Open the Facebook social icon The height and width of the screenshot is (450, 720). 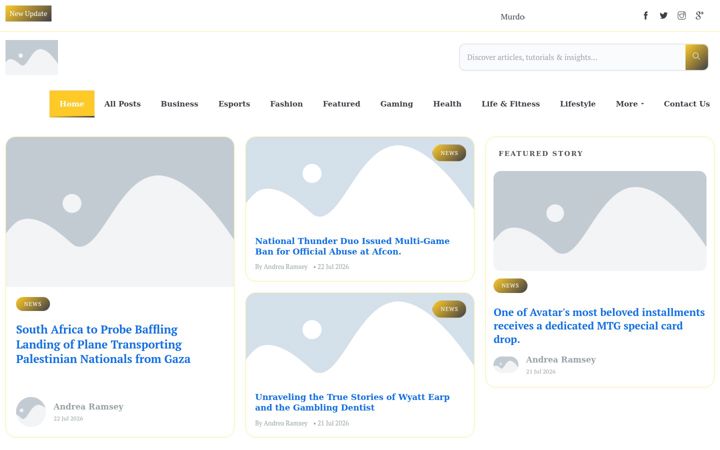click(x=645, y=16)
